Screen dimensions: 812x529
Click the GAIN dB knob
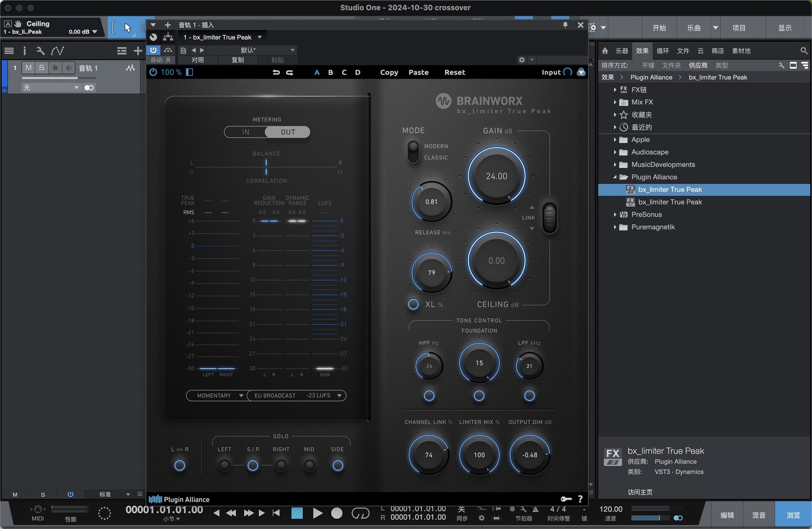point(497,176)
